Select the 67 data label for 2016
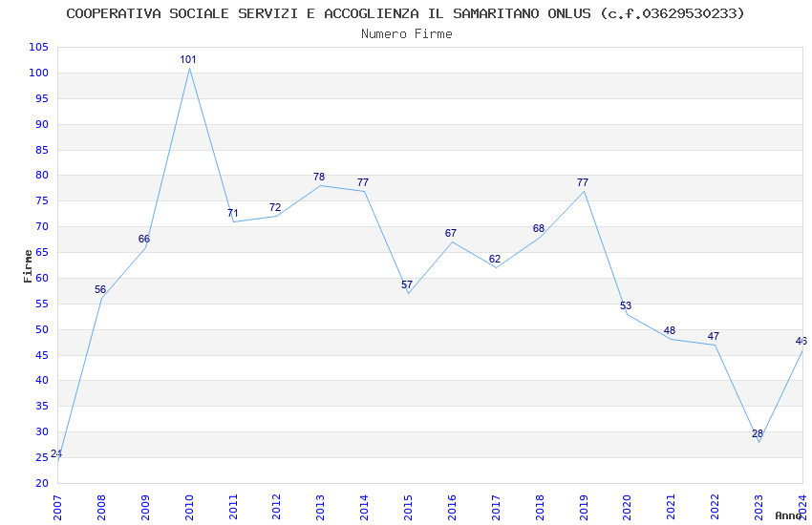 tap(451, 233)
